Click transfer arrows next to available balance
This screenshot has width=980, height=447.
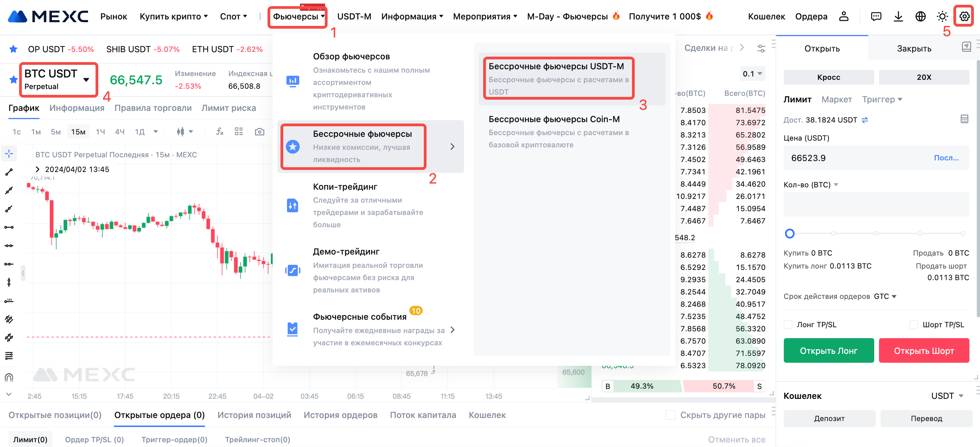coord(865,120)
